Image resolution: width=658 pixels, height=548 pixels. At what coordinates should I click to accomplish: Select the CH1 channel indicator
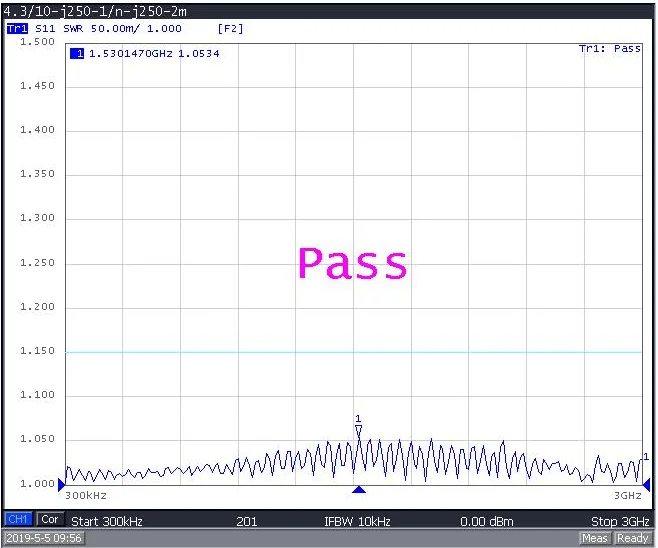[18, 520]
